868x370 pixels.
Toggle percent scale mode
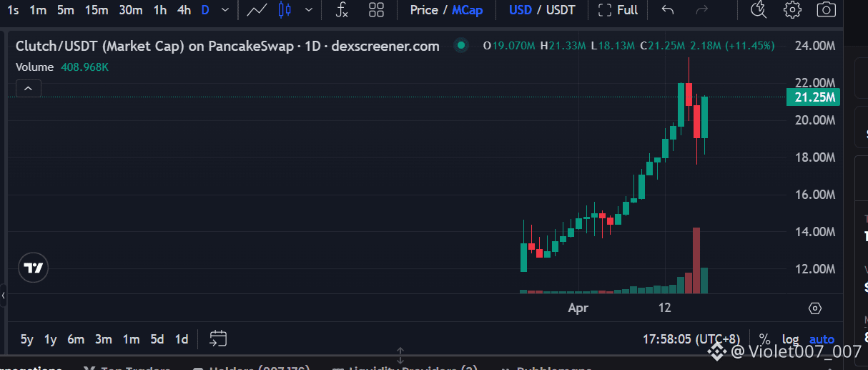764,339
